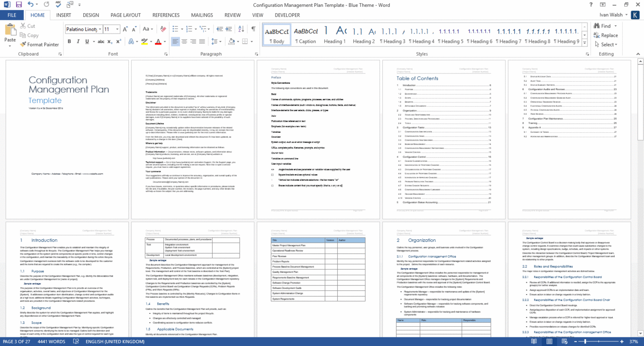Image resolution: width=644 pixels, height=346 pixels.
Task: Open the Text Highlight Color tool
Action: point(144,42)
